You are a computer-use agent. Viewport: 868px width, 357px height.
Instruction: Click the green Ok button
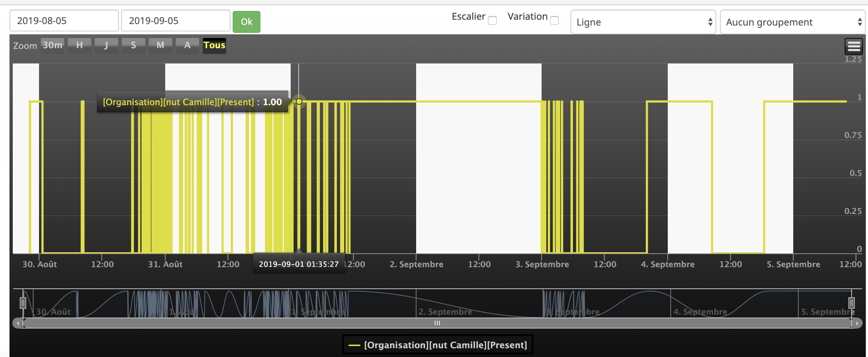(x=247, y=22)
